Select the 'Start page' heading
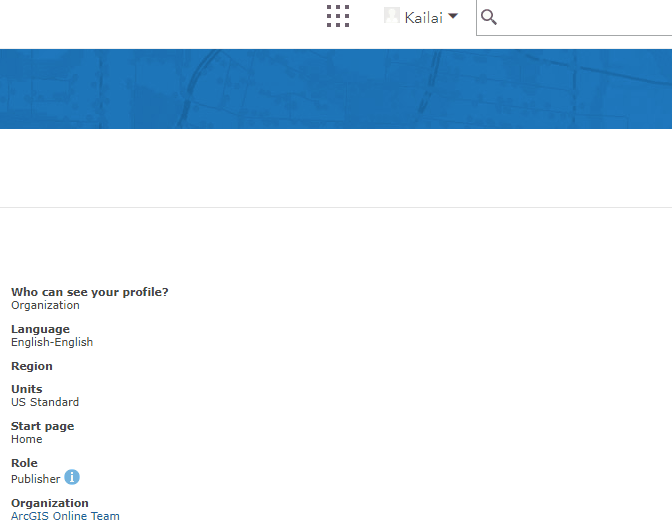Image resolution: width=672 pixels, height=532 pixels. click(42, 427)
